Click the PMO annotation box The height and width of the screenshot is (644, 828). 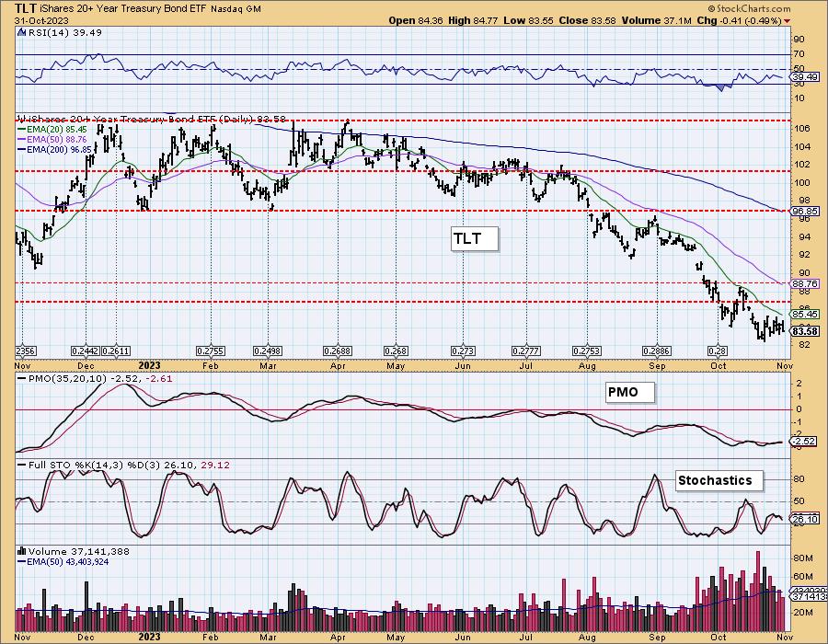629,392
